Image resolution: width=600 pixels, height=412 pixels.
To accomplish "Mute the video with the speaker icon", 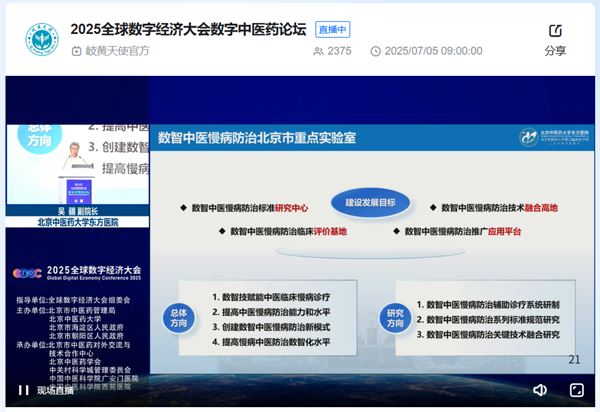I will tap(540, 390).
